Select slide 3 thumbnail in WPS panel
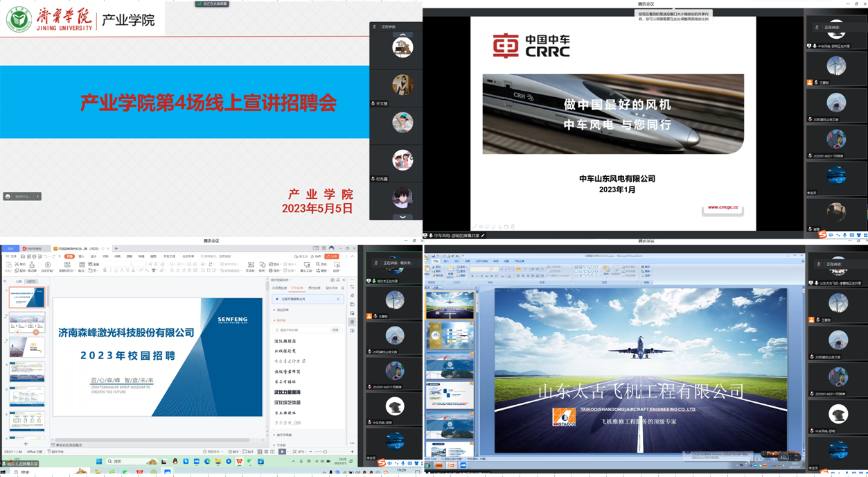868x477 pixels. coord(27,347)
